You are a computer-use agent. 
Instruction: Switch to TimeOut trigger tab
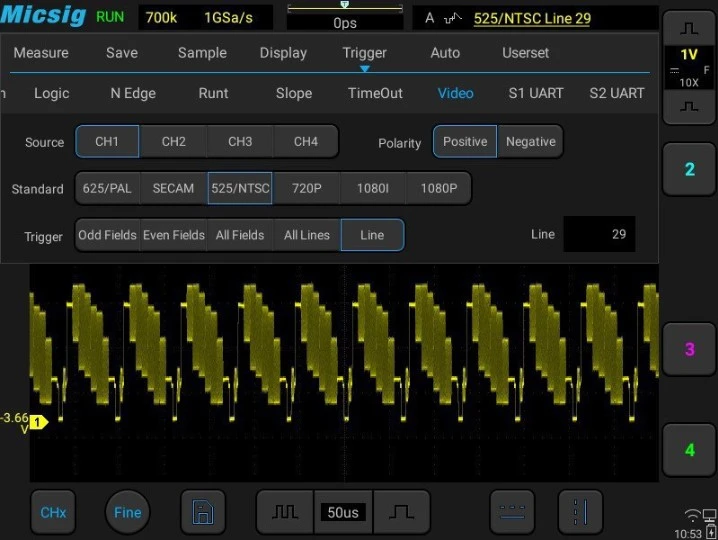pos(375,93)
